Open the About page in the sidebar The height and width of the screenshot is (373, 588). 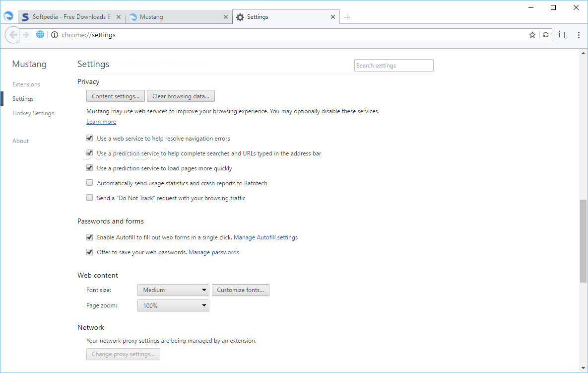[x=20, y=141]
